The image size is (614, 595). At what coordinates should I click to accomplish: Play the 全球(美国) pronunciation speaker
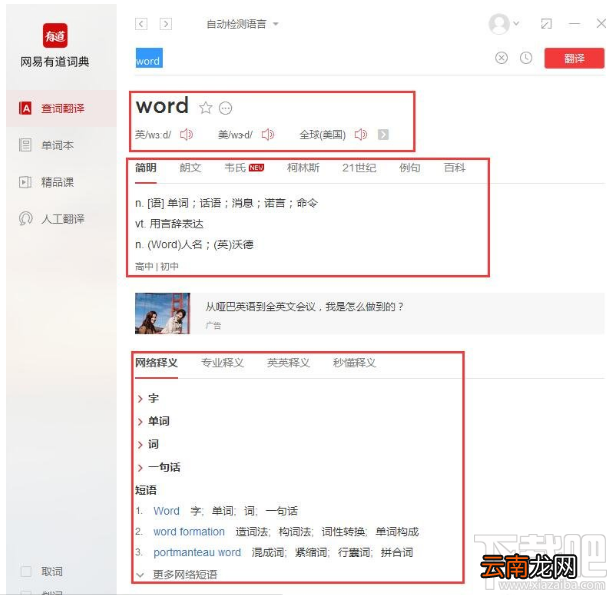click(361, 135)
